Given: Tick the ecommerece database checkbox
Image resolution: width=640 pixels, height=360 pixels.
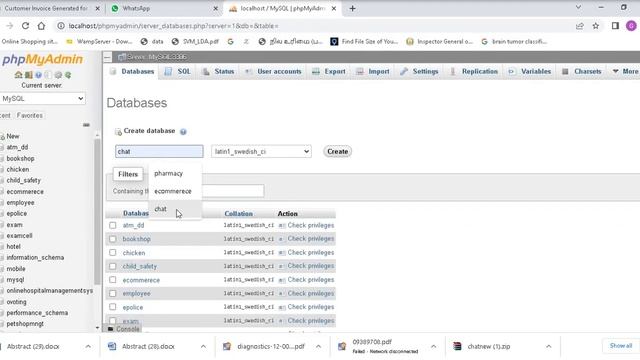Looking at the screenshot, I should (x=113, y=280).
